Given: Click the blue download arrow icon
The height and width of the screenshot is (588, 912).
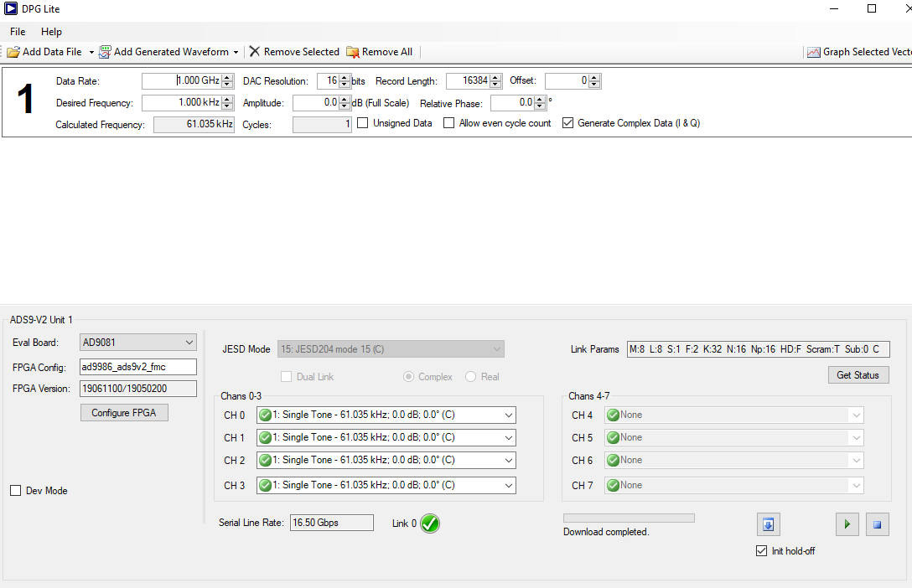Looking at the screenshot, I should click(769, 524).
